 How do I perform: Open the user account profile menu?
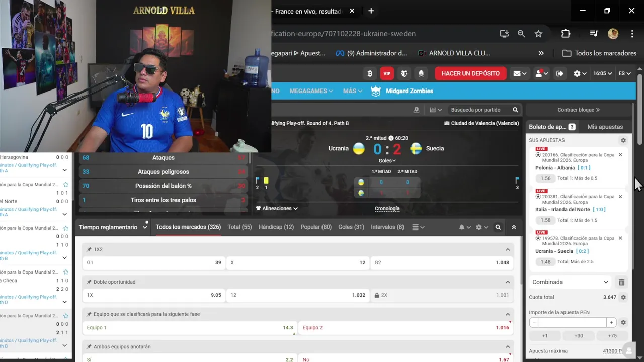tap(541, 73)
